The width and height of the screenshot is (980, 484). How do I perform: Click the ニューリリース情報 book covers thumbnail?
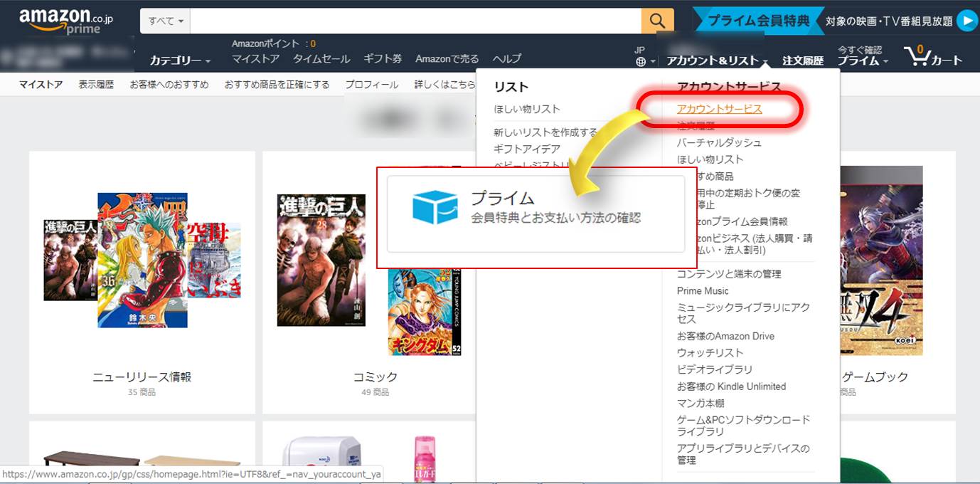click(x=142, y=260)
